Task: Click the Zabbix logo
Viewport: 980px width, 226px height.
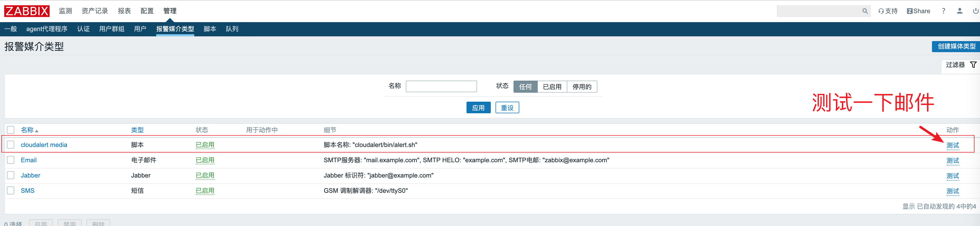Action: point(27,11)
